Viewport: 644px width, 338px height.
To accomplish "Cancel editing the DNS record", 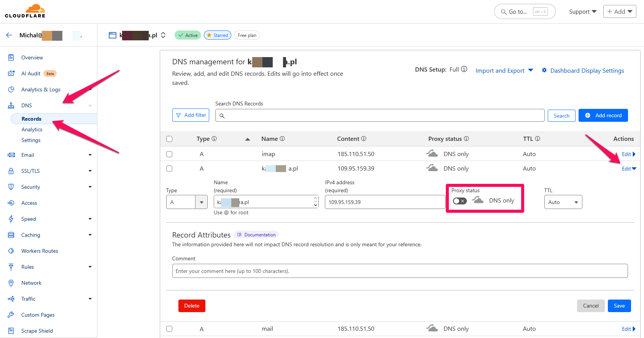I will click(x=591, y=306).
